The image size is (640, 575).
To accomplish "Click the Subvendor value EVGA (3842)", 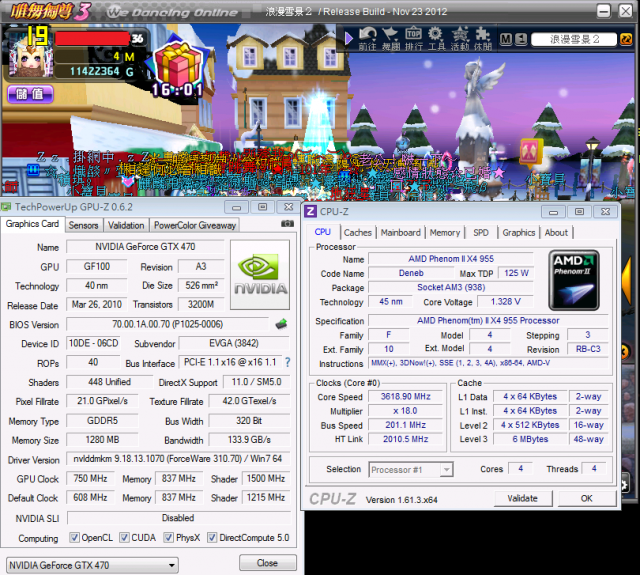I will 234,343.
